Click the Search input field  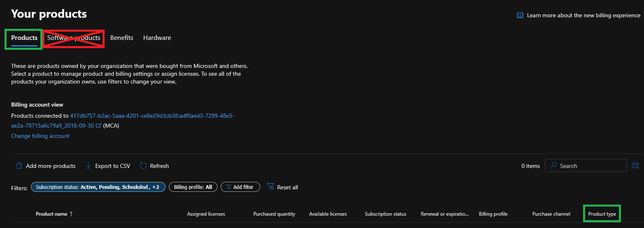586,165
